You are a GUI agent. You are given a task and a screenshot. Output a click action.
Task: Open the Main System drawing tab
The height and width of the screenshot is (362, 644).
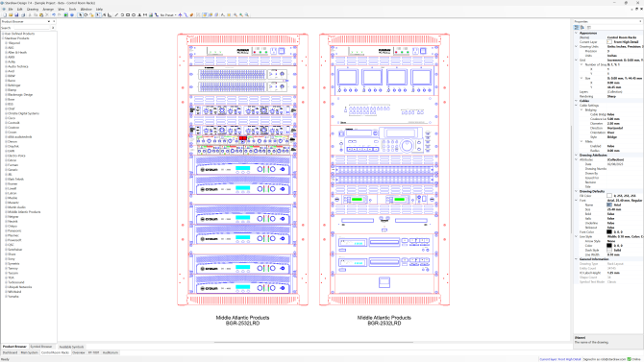tap(29, 352)
